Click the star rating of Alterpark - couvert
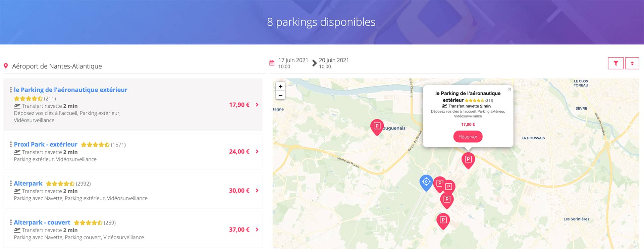The image size is (644, 249). 89,222
